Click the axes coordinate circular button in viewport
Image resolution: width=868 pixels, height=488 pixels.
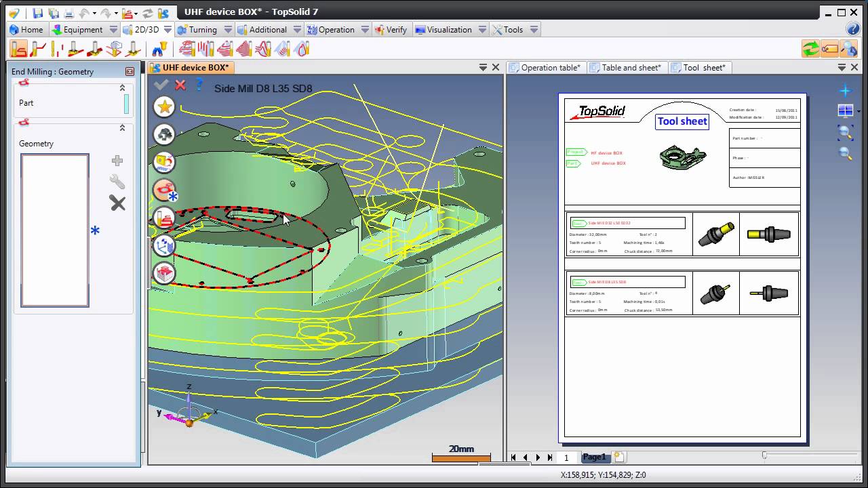click(164, 245)
